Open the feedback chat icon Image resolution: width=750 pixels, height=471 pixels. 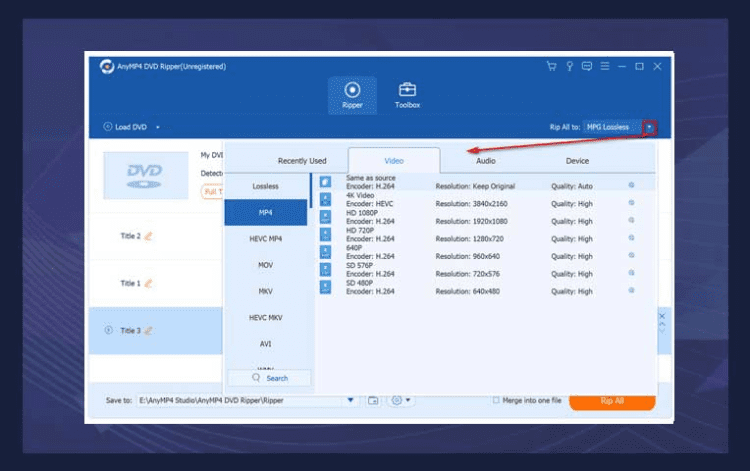click(587, 66)
